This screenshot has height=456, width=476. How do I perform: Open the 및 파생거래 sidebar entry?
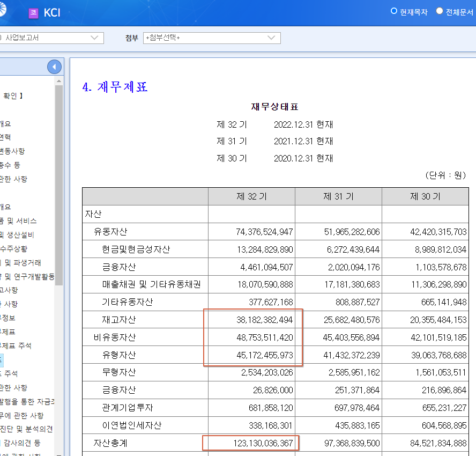pyautogui.click(x=21, y=263)
